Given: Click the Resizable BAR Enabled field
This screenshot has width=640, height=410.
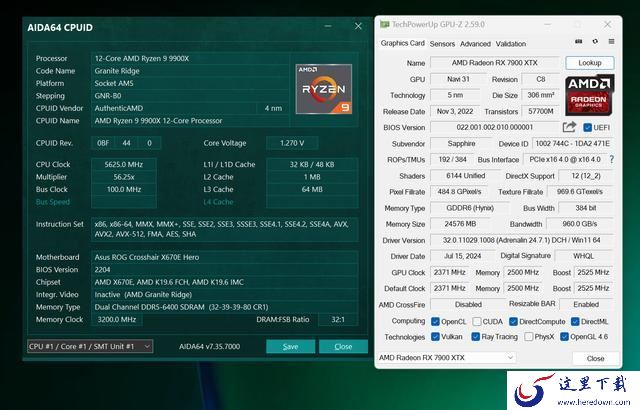Looking at the screenshot, I should click(x=586, y=304).
